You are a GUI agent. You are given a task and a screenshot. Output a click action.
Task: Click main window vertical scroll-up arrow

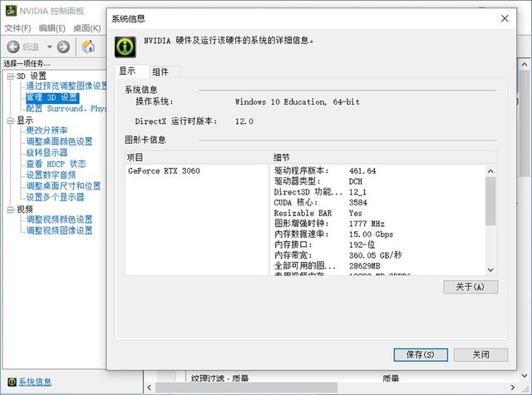(525, 65)
